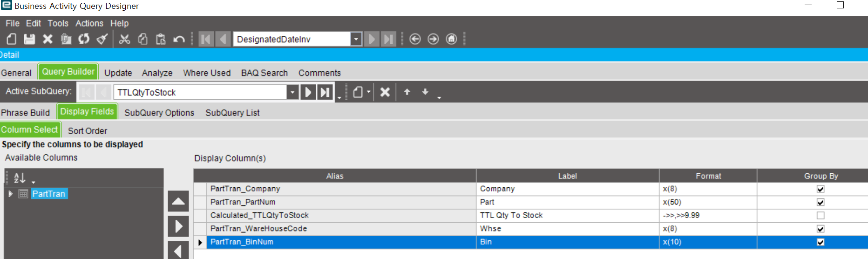
Task: Move subquery up with the up arrow
Action: (407, 92)
